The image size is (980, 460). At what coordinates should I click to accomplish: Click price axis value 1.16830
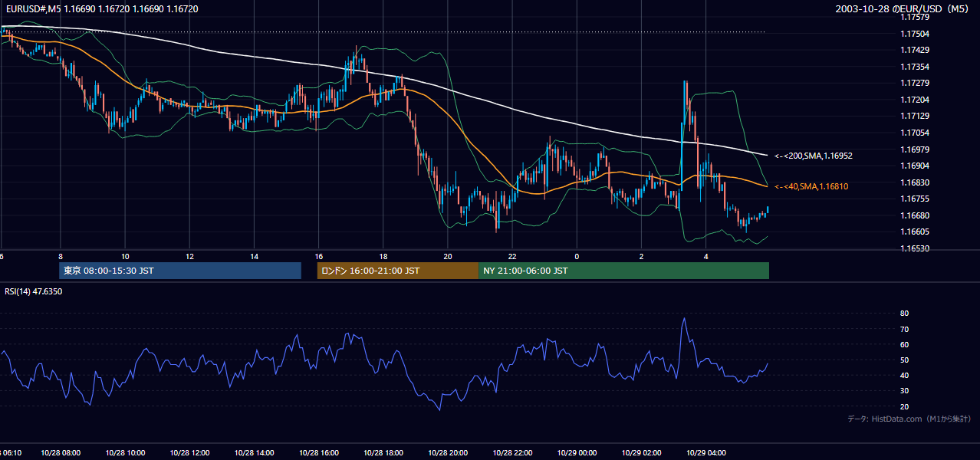(915, 182)
